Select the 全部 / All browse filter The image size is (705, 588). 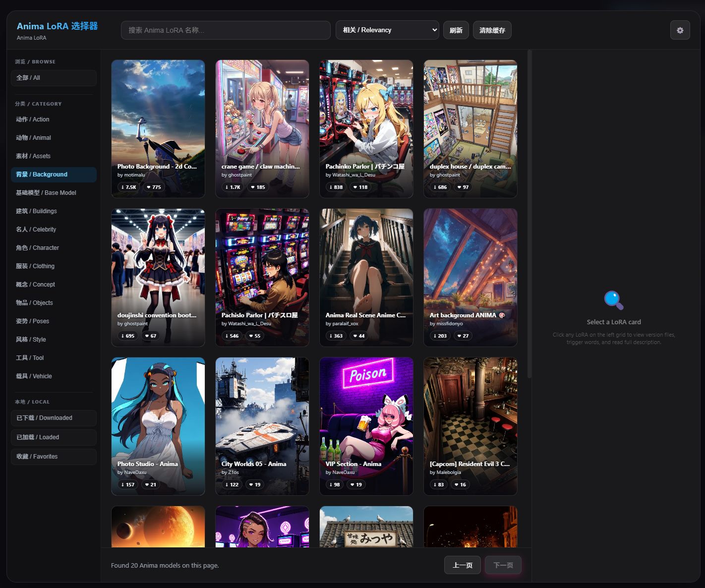click(x=54, y=78)
